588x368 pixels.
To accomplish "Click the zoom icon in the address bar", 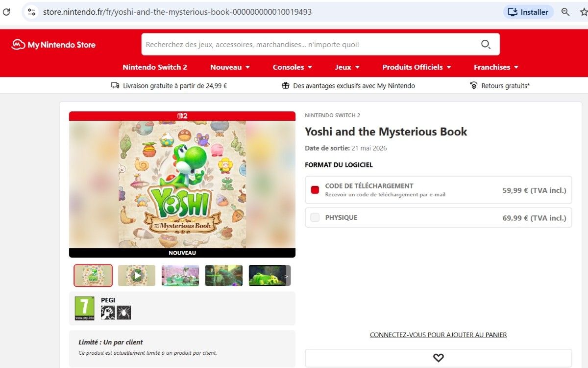I will pos(565,12).
